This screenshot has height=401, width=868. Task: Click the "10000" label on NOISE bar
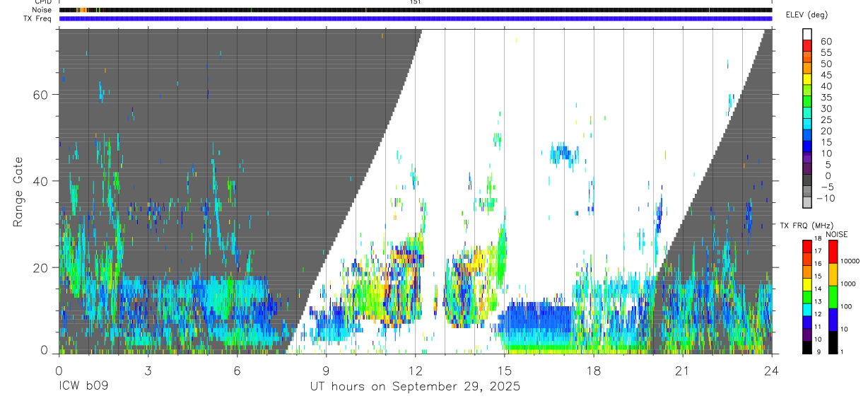[x=850, y=261]
